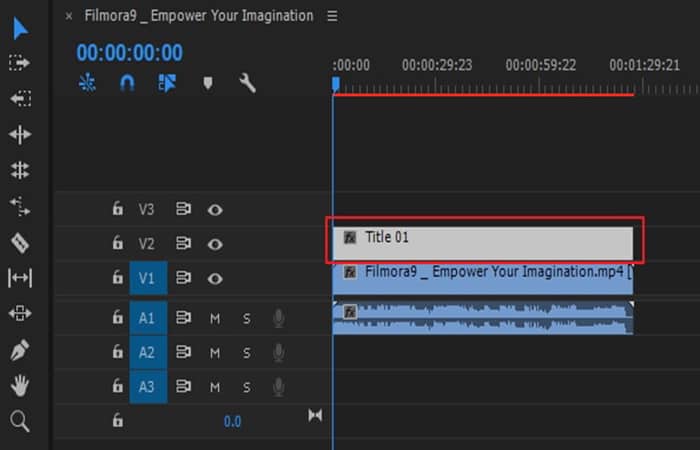
Task: Open the sequence panel menu
Action: coord(332,16)
